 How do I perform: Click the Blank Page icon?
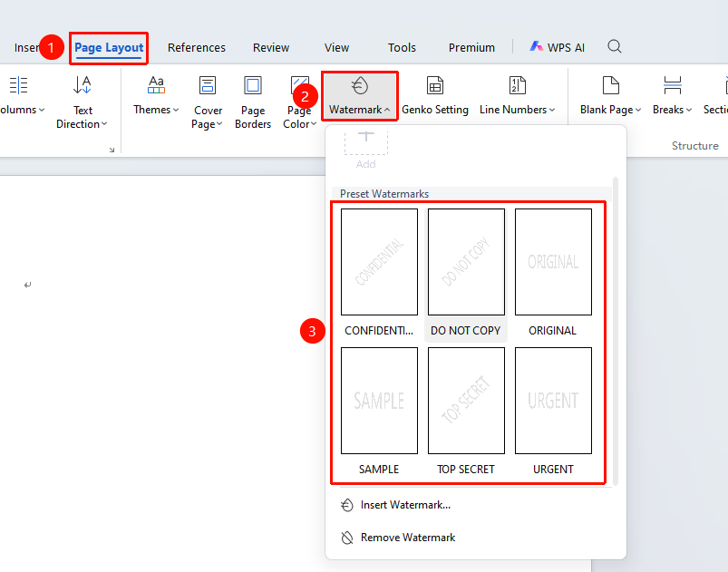tap(610, 85)
